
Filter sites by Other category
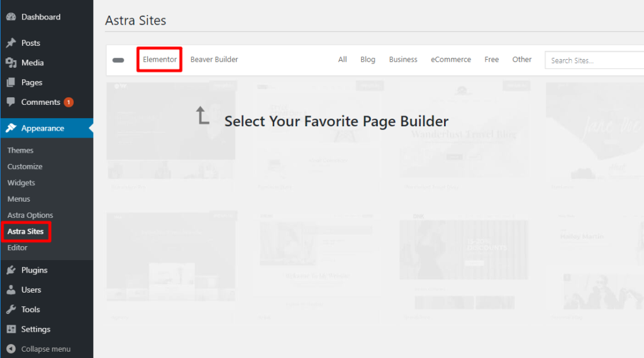coord(521,60)
